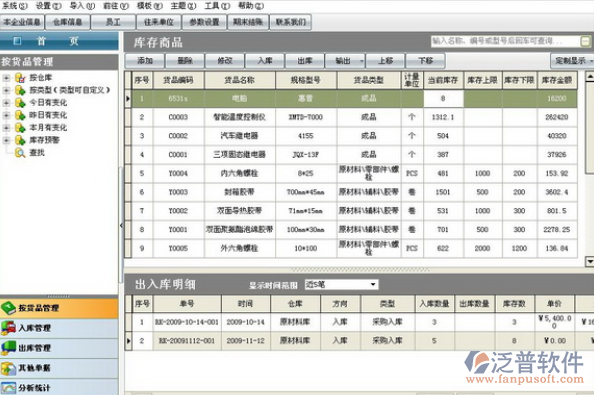The height and width of the screenshot is (395, 594).
Task: Open the 工具 menu
Action: coord(217,6)
